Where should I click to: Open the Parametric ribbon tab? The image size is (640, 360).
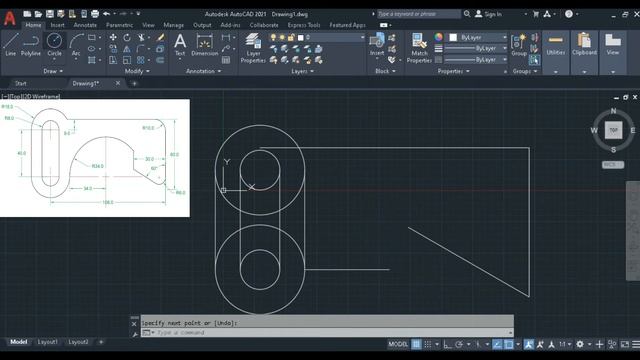119,25
